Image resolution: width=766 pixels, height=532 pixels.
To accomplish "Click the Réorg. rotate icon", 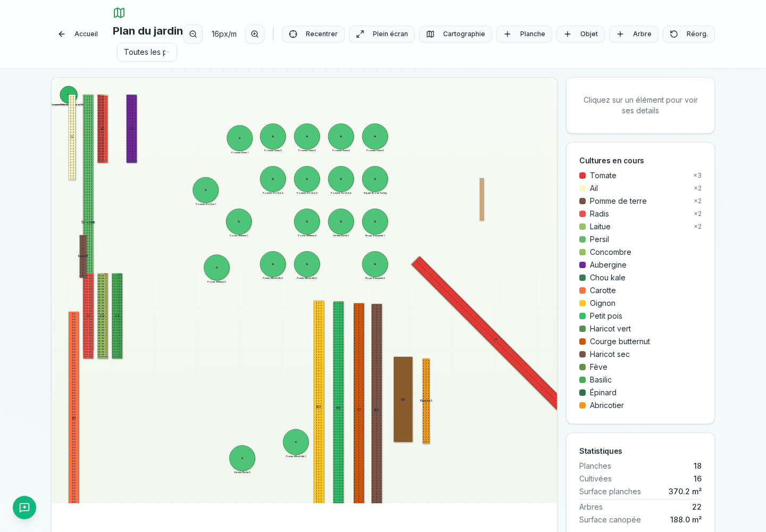I will click(x=674, y=34).
